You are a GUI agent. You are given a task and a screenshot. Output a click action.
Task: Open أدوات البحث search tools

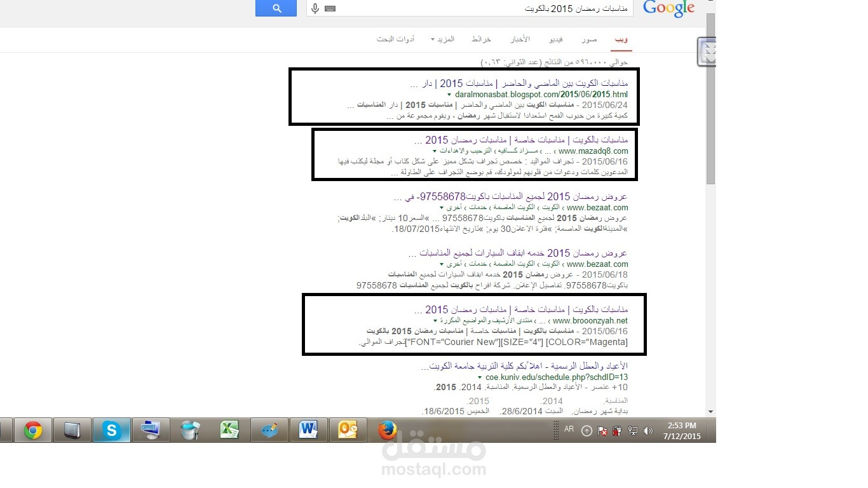[x=395, y=39]
